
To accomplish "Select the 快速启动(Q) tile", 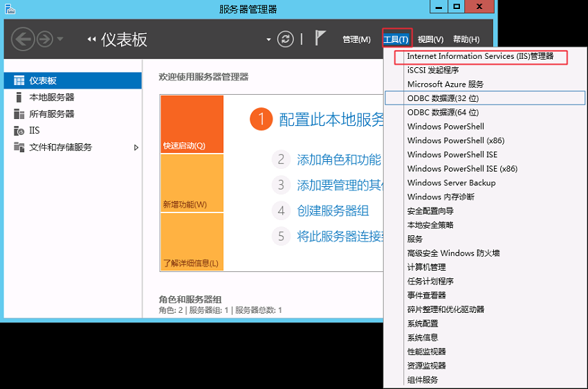I will [192, 124].
